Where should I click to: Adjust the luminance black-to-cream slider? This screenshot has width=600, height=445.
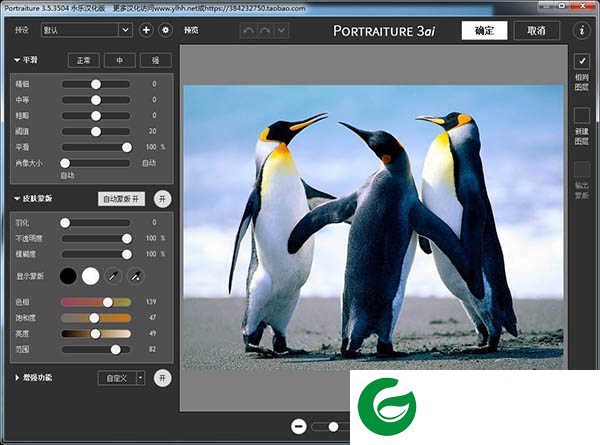(x=96, y=334)
